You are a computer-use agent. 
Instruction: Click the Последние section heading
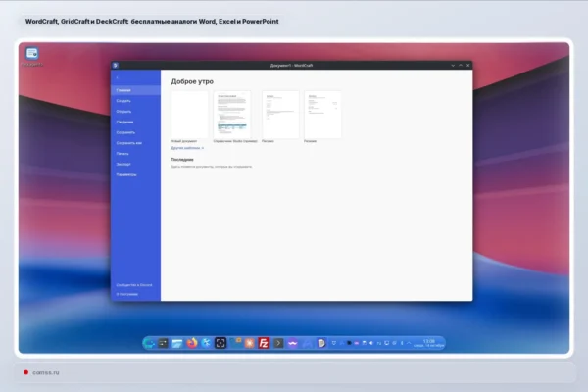pos(182,160)
